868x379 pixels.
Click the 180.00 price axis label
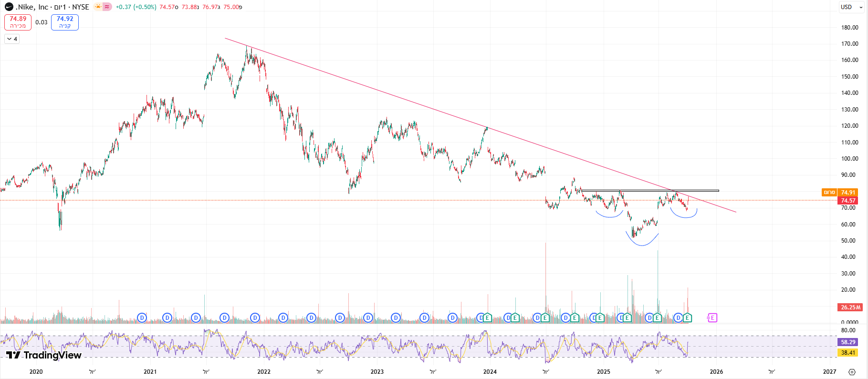point(849,27)
